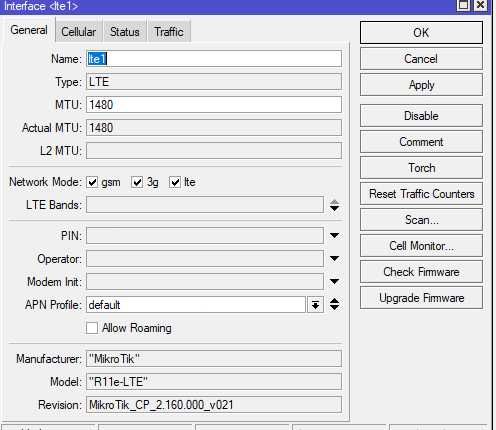Click the Manufacturer value "MikroTik"
Image resolution: width=496 pixels, height=430 pixels.
(x=214, y=359)
